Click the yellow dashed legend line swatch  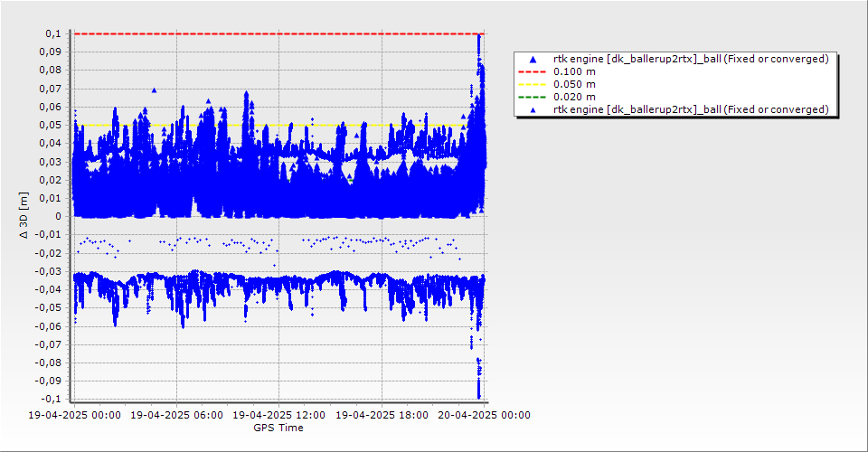532,84
